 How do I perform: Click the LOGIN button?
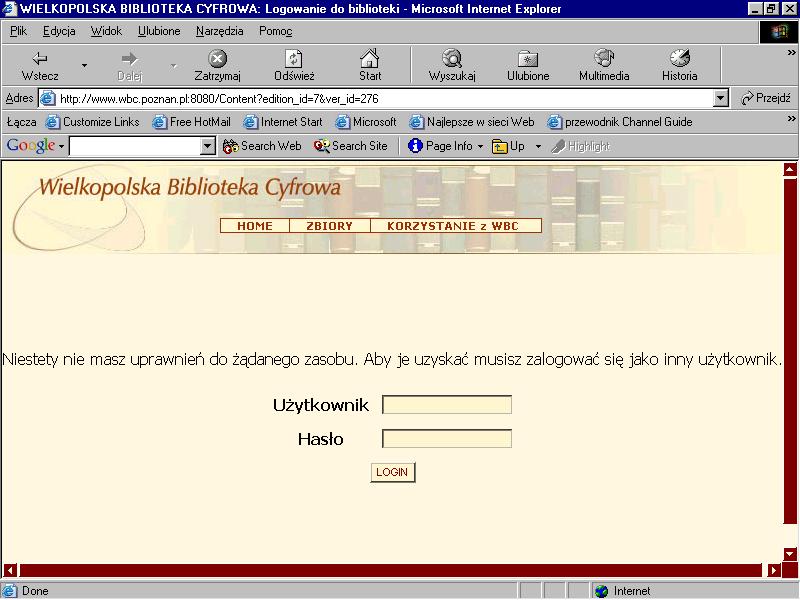click(x=393, y=472)
